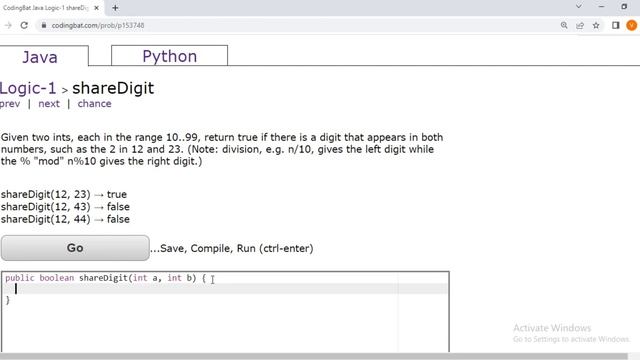Click the closing brace line in editor

click(8, 300)
